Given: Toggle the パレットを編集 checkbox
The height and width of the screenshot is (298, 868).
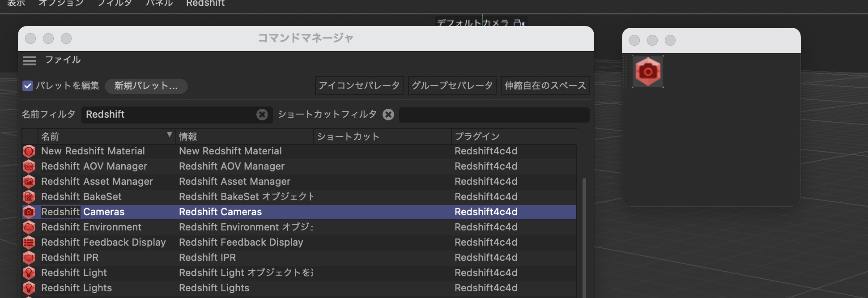Looking at the screenshot, I should coord(28,86).
